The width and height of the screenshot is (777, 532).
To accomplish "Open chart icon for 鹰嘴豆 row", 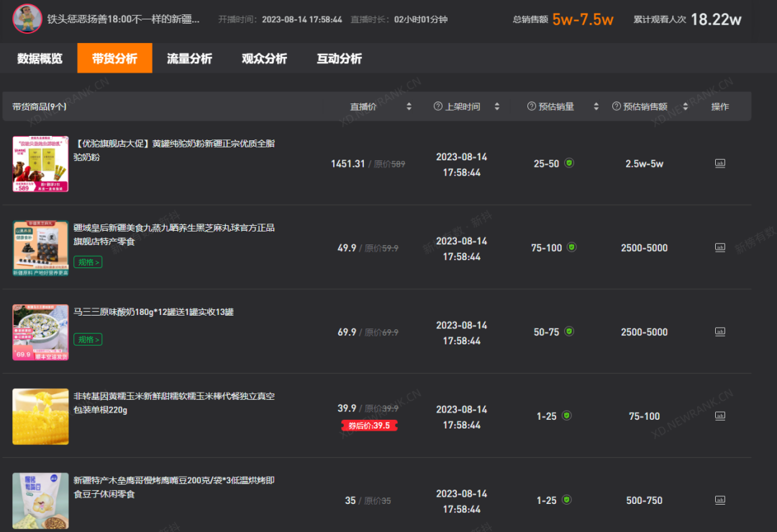I will tap(720, 500).
